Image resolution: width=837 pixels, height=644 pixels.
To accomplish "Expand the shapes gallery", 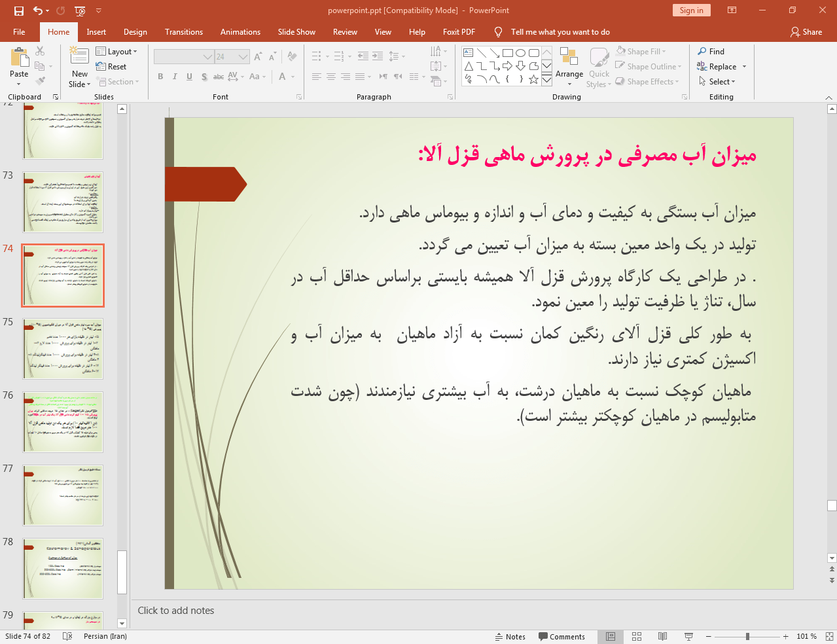I will (x=546, y=79).
